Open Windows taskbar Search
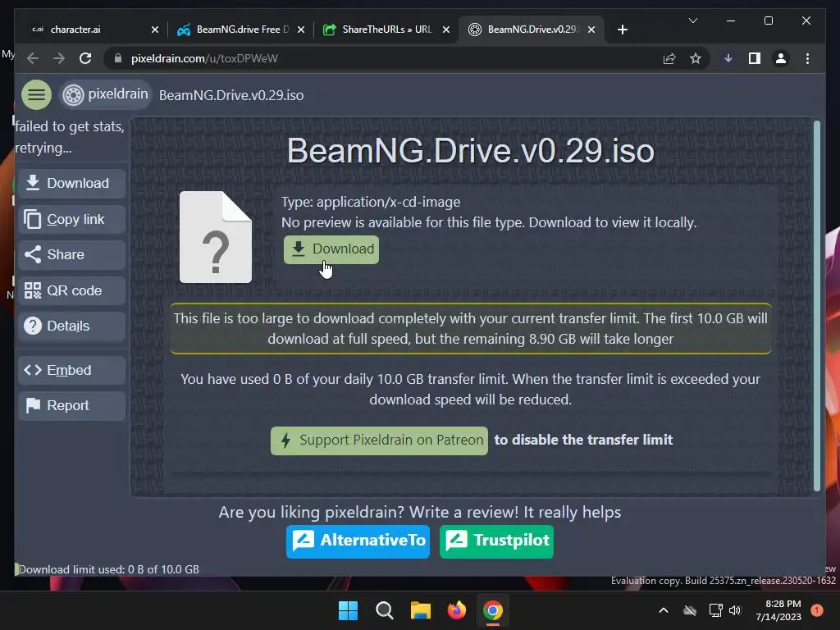The height and width of the screenshot is (630, 840). [x=384, y=610]
